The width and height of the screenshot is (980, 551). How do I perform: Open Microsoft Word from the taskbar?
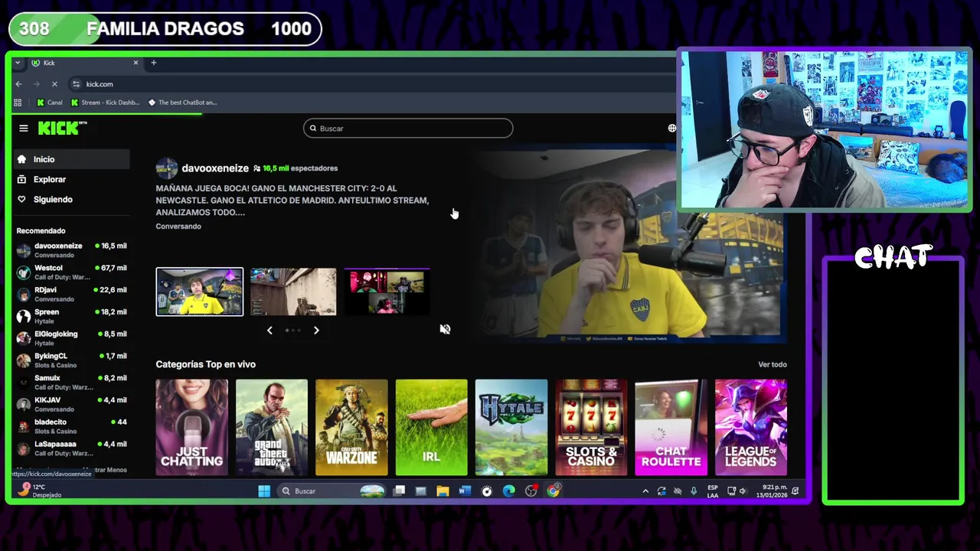click(465, 491)
